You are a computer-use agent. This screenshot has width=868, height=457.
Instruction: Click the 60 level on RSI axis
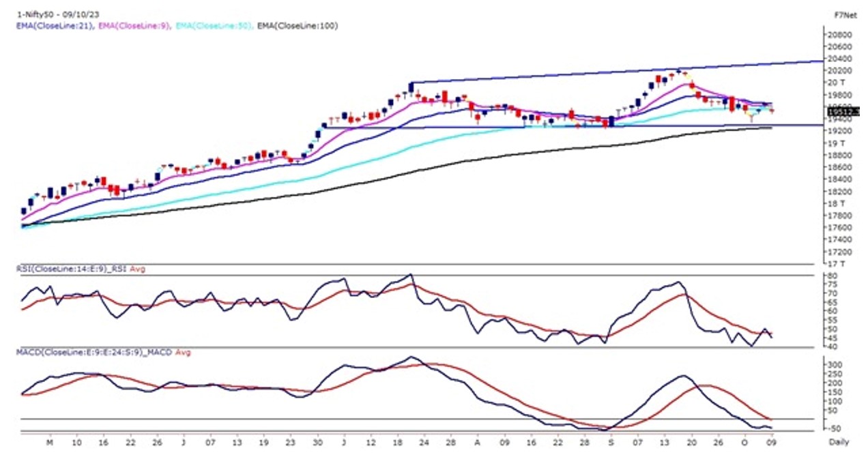[833, 311]
